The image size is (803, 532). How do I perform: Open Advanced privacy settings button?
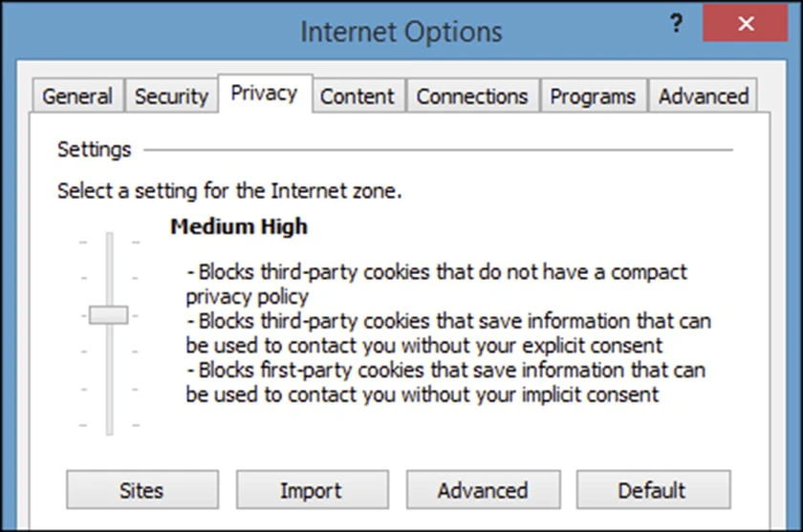click(483, 490)
